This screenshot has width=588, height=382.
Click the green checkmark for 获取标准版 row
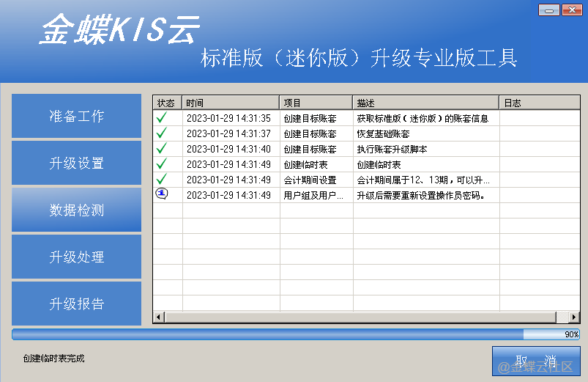coord(162,118)
